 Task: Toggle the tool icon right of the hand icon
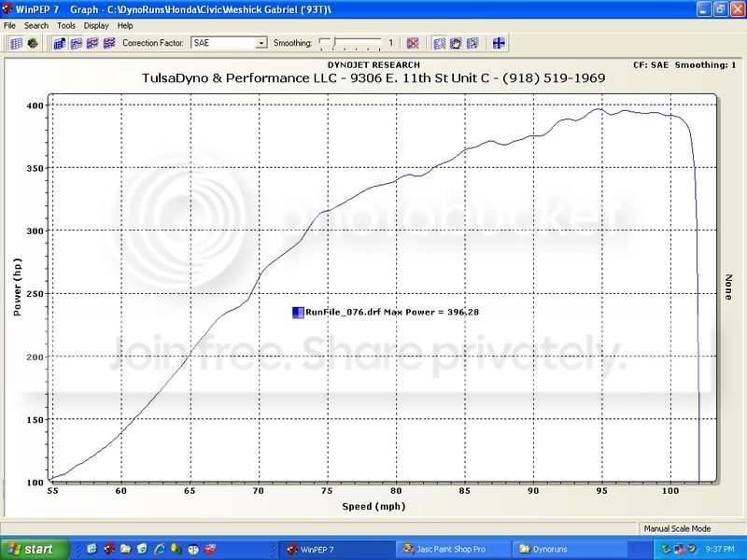pos(472,43)
